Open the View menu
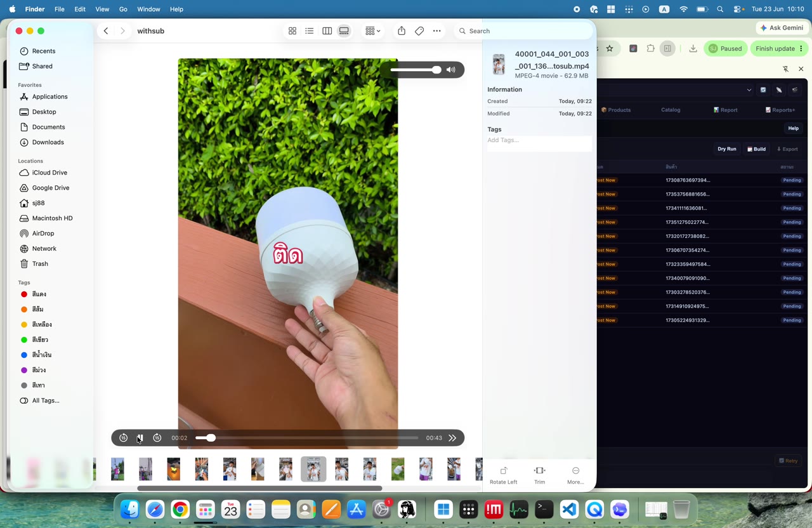The image size is (812, 528). pos(102,10)
